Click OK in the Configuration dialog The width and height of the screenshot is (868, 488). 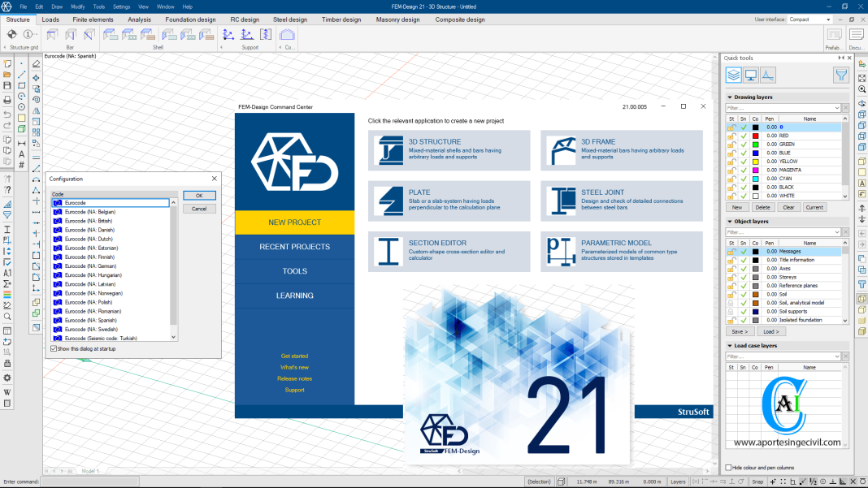198,195
